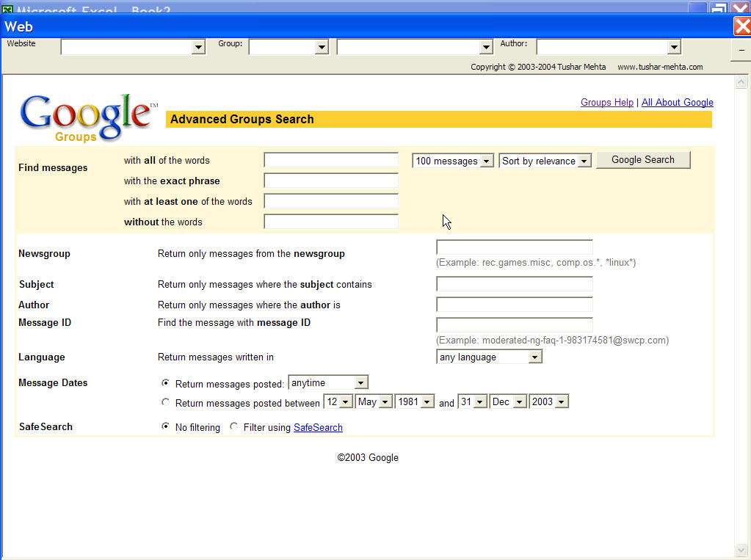Choose 'Return messages posted between' radio button
The width and height of the screenshot is (751, 560).
coord(165,402)
